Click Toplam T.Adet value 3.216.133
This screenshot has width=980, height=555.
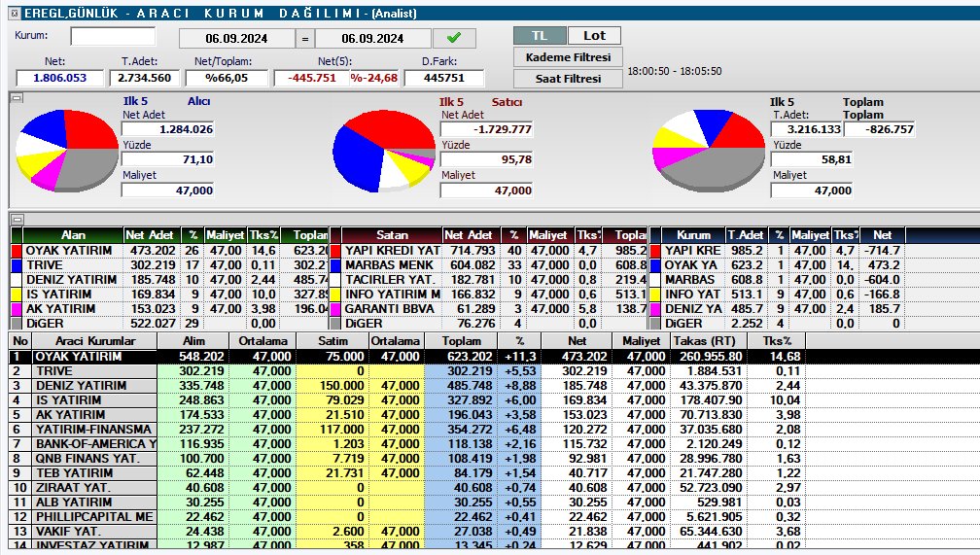pos(806,129)
